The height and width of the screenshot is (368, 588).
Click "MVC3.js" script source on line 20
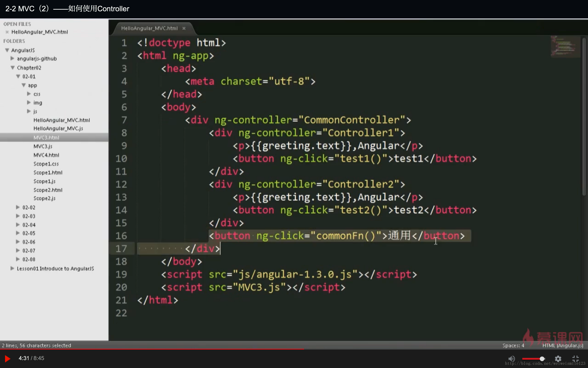(x=259, y=287)
